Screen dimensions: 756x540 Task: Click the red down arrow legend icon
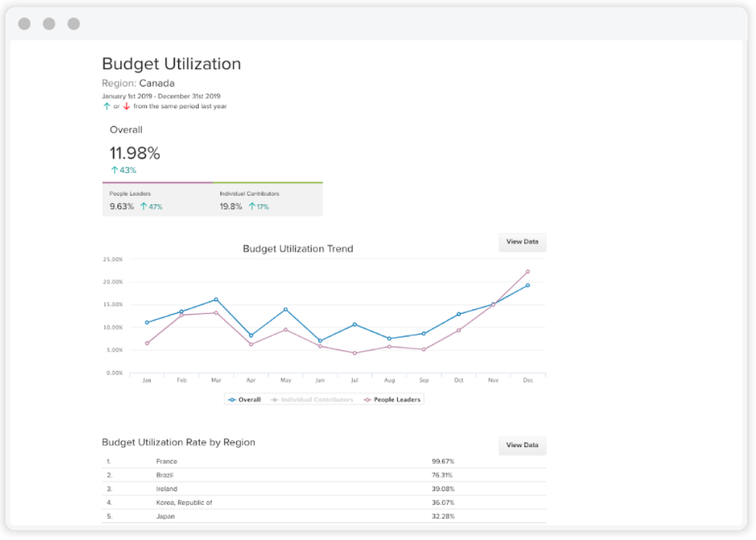127,106
